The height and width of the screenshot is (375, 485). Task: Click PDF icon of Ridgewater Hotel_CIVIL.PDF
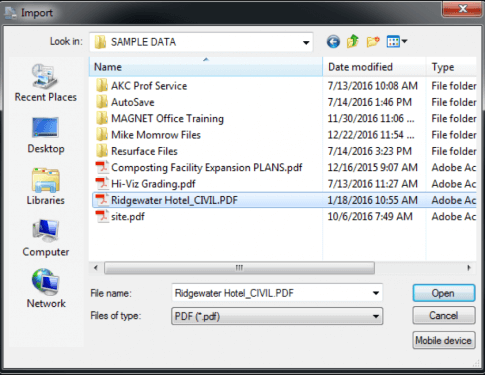click(102, 200)
